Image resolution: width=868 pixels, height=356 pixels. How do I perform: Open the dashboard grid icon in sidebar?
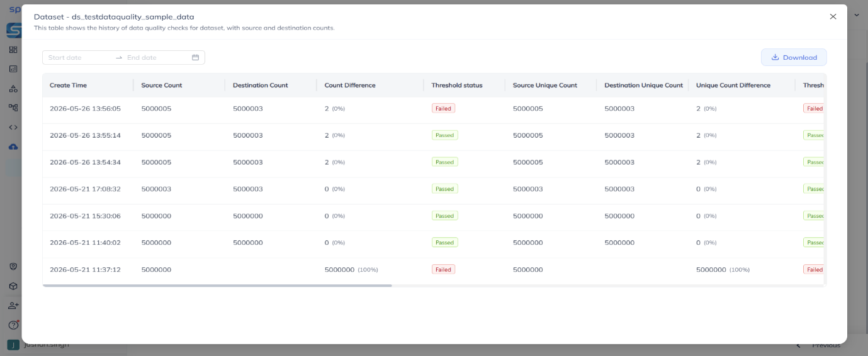coord(13,50)
